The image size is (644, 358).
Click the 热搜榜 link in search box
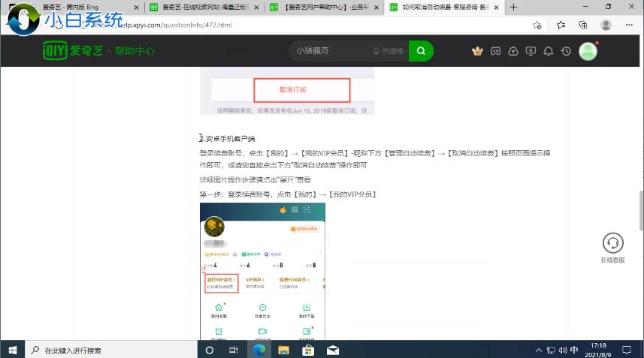[x=389, y=51]
